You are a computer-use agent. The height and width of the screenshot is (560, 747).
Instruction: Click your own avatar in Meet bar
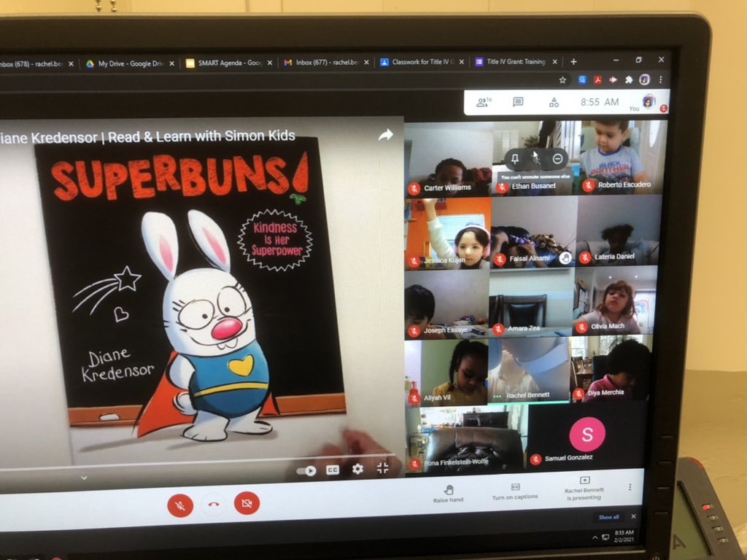pyautogui.click(x=649, y=101)
